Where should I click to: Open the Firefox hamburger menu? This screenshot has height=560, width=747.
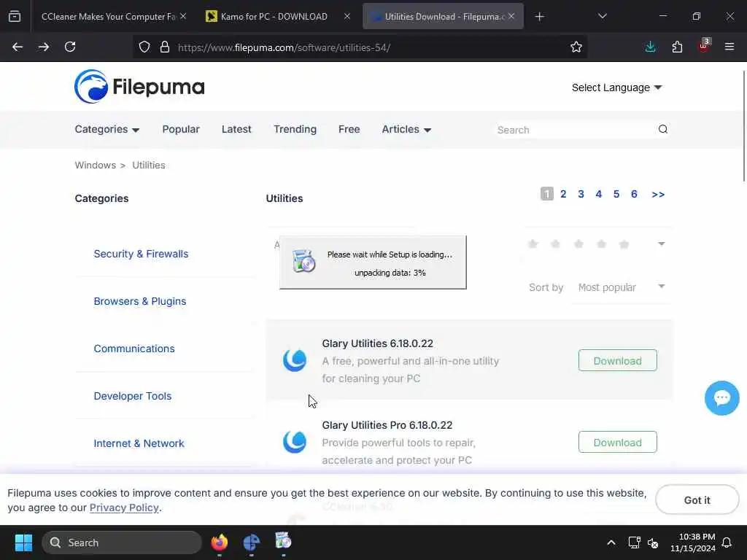point(729,47)
